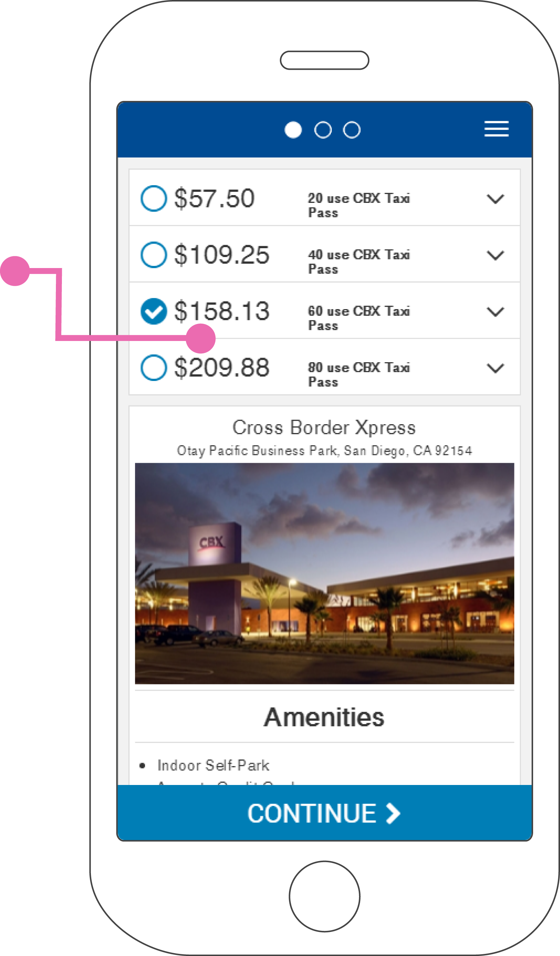This screenshot has width=560, height=956.
Task: Expand the 60 use CBX Taxi Pass details
Action: point(495,312)
